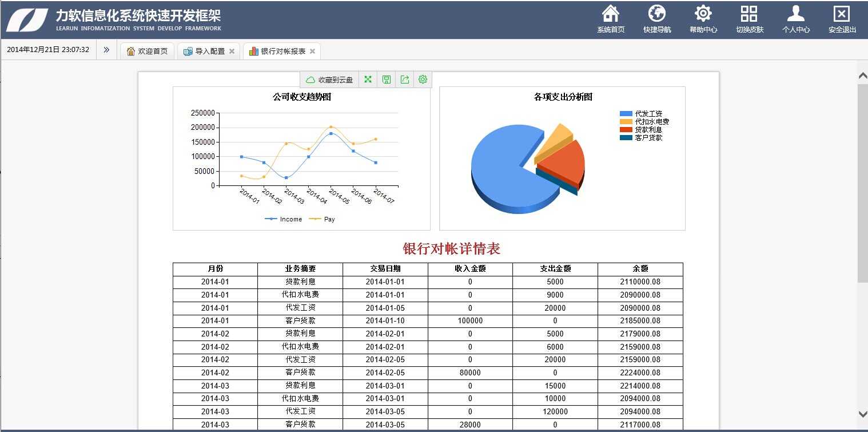Toggle the Income series legend

click(283, 219)
